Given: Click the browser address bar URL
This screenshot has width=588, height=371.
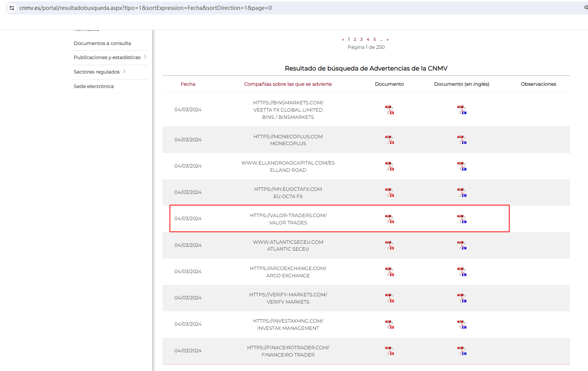Looking at the screenshot, I should [x=146, y=8].
